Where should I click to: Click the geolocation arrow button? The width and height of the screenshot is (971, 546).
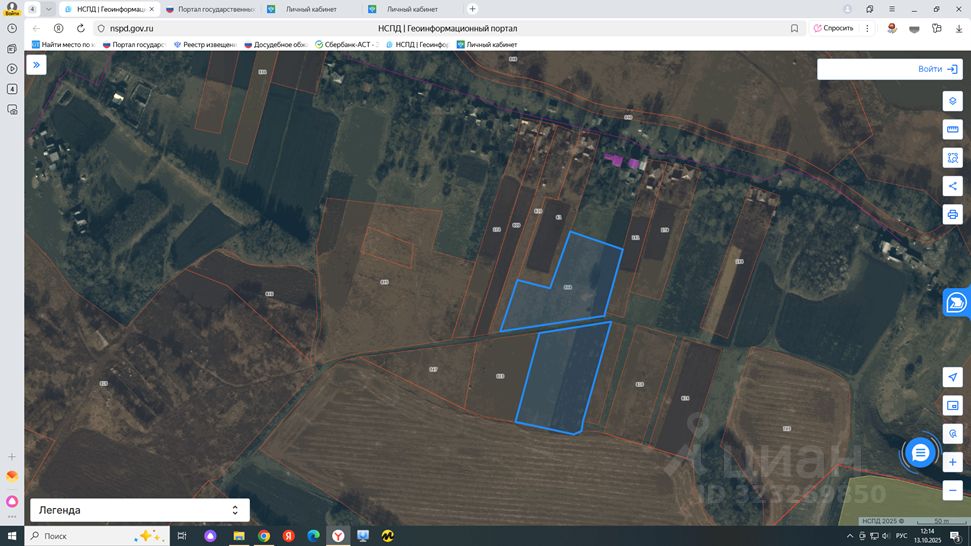[952, 377]
